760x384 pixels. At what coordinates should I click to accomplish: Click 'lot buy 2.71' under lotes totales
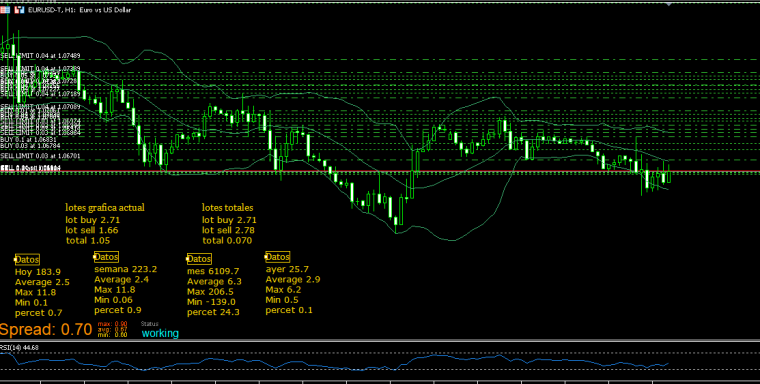[x=229, y=220]
